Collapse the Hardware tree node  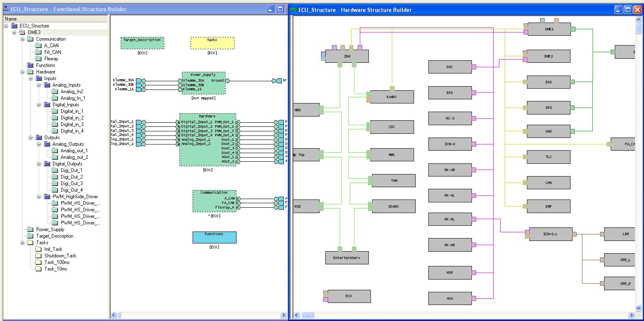coord(22,72)
